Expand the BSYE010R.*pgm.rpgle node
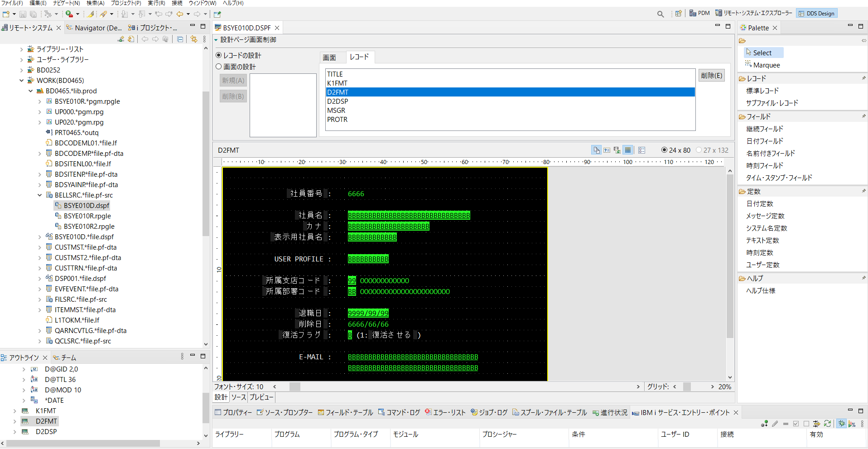Screen dimensions: 868x449 (x=39, y=101)
